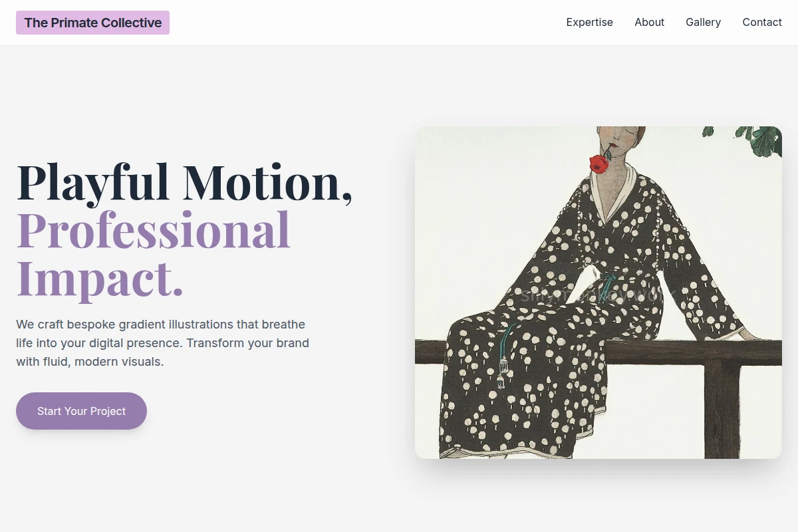Click the hero illustration of the woman

(598, 293)
